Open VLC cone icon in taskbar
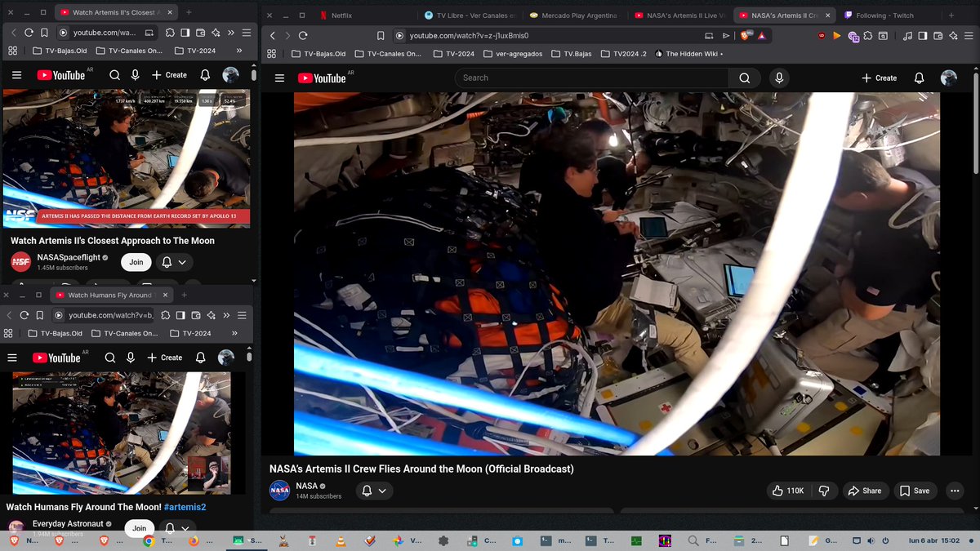The width and height of the screenshot is (980, 551). tap(341, 540)
